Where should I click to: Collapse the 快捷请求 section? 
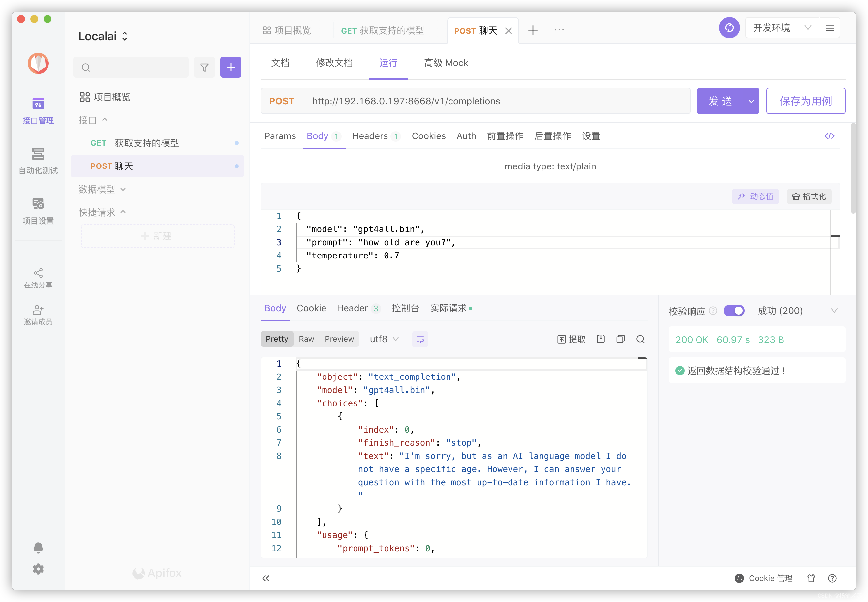point(102,212)
